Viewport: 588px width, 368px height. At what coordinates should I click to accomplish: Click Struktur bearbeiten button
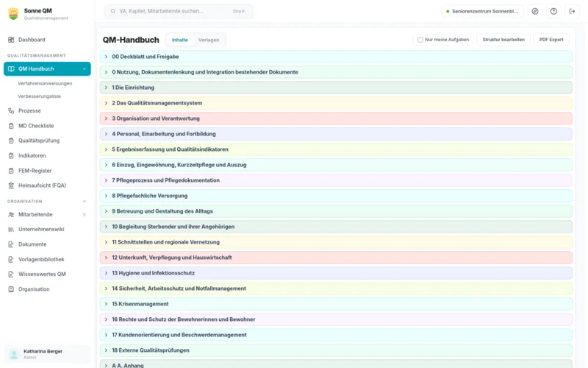[x=503, y=40]
